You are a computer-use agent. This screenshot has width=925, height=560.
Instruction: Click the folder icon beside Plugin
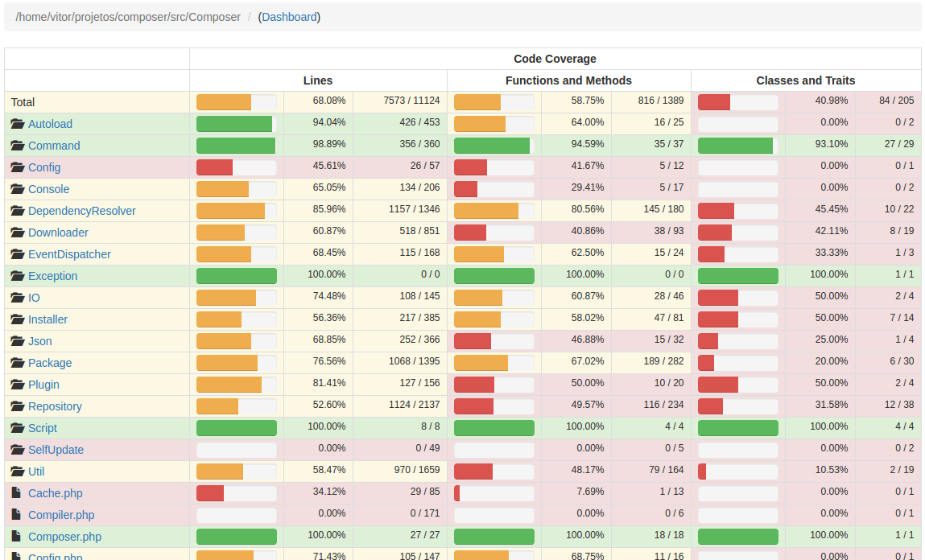pos(18,385)
